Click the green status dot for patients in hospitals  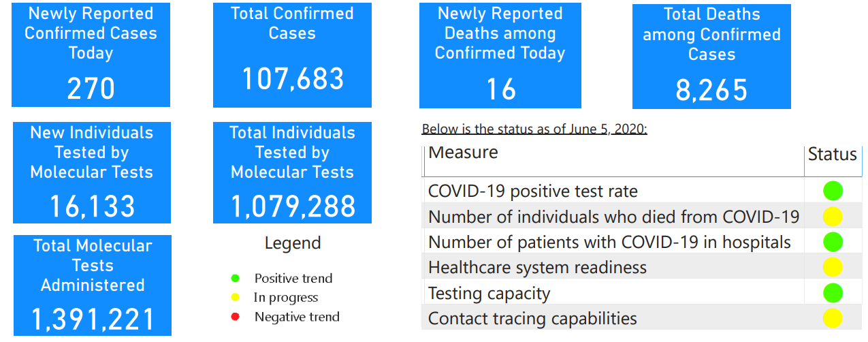tap(833, 242)
